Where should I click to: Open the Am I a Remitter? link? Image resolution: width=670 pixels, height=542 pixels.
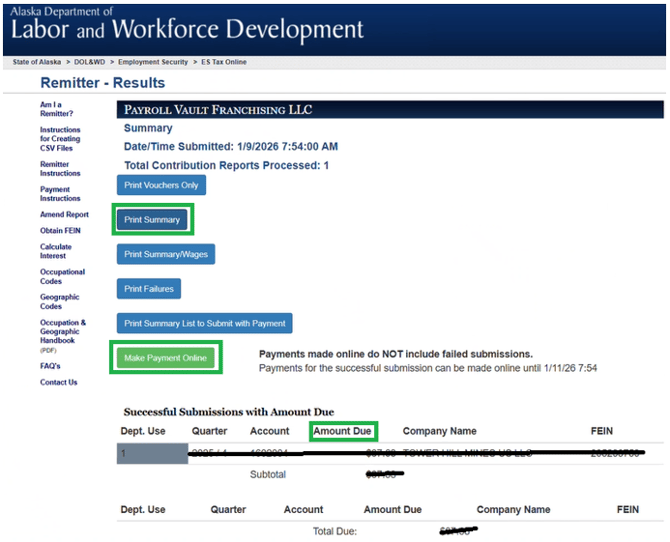pyautogui.click(x=56, y=109)
